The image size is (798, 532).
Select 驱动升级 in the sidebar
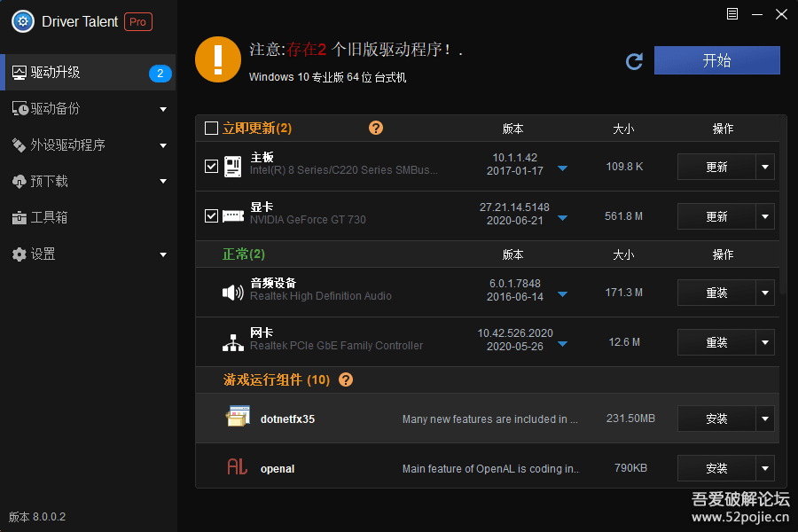[x=88, y=73]
